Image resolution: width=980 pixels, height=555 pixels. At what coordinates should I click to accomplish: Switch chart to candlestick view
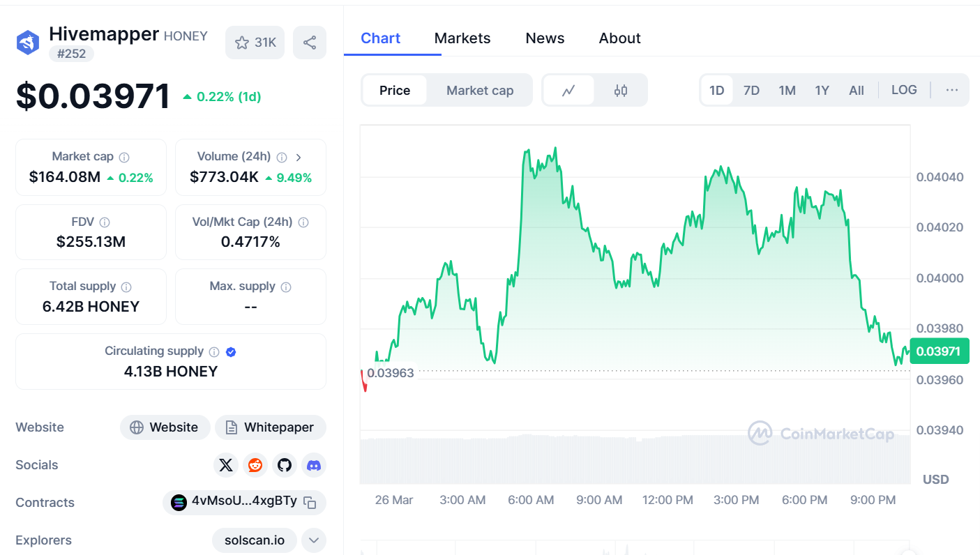620,90
